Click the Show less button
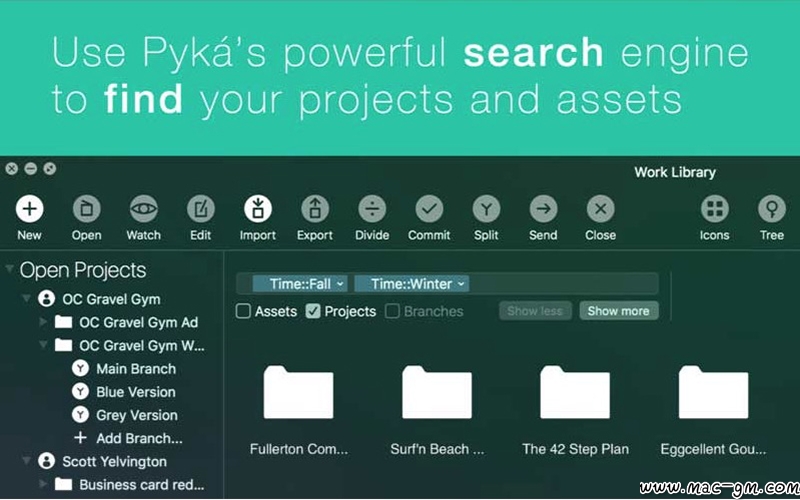This screenshot has width=800, height=500. pos(535,311)
